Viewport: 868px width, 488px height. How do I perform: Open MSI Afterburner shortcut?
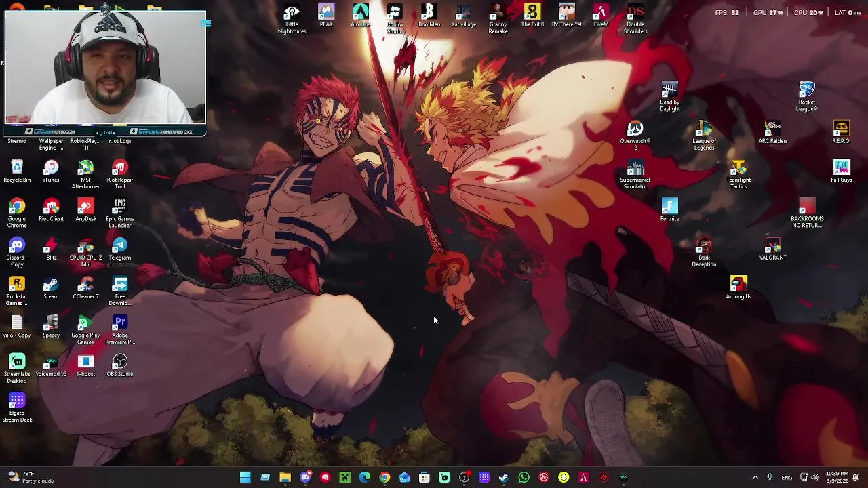(85, 175)
